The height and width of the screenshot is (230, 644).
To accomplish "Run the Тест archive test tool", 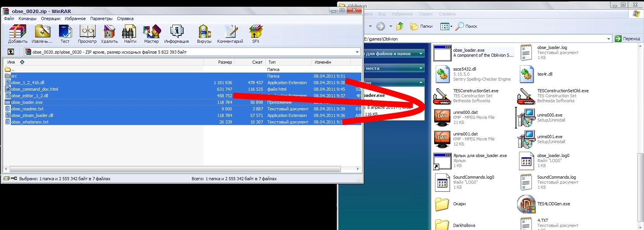I will (65, 34).
